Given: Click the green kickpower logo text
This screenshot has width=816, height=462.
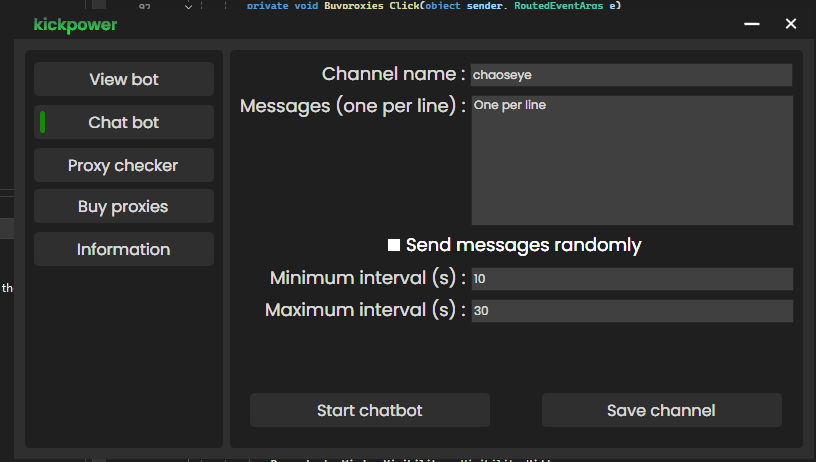Looking at the screenshot, I should [75, 24].
